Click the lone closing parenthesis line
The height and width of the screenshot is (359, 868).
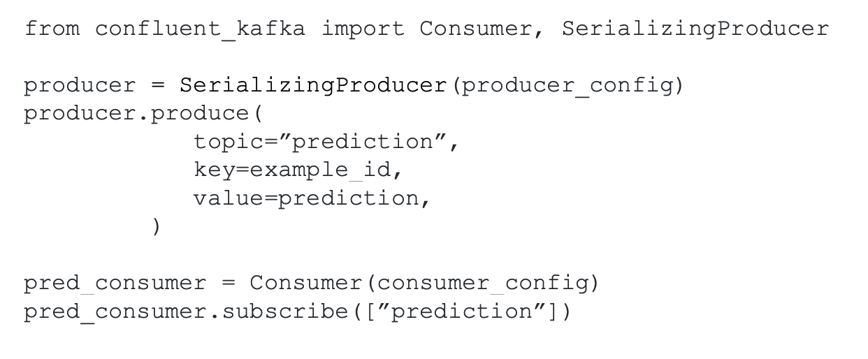tap(157, 227)
